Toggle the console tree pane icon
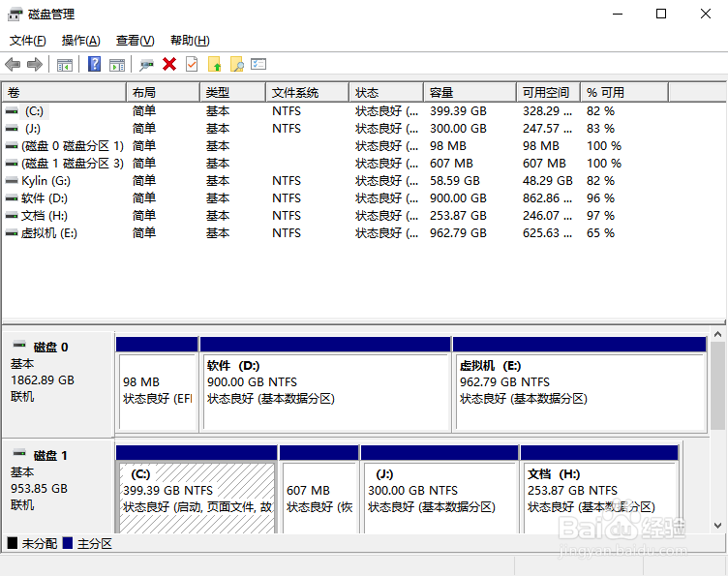 65,65
